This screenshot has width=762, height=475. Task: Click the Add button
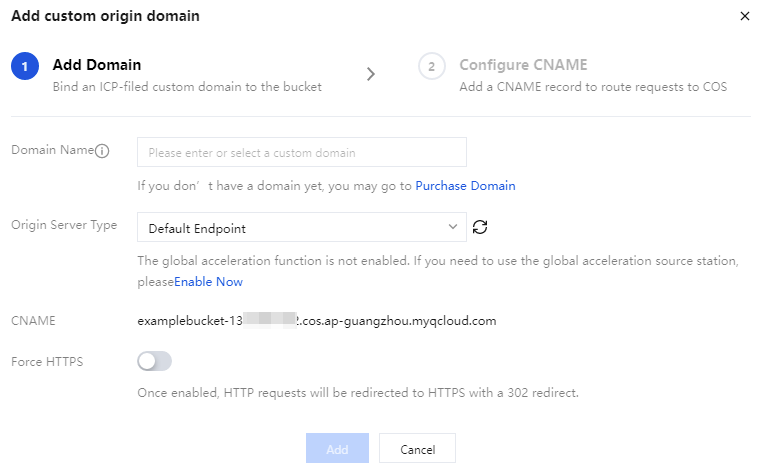[337, 448]
